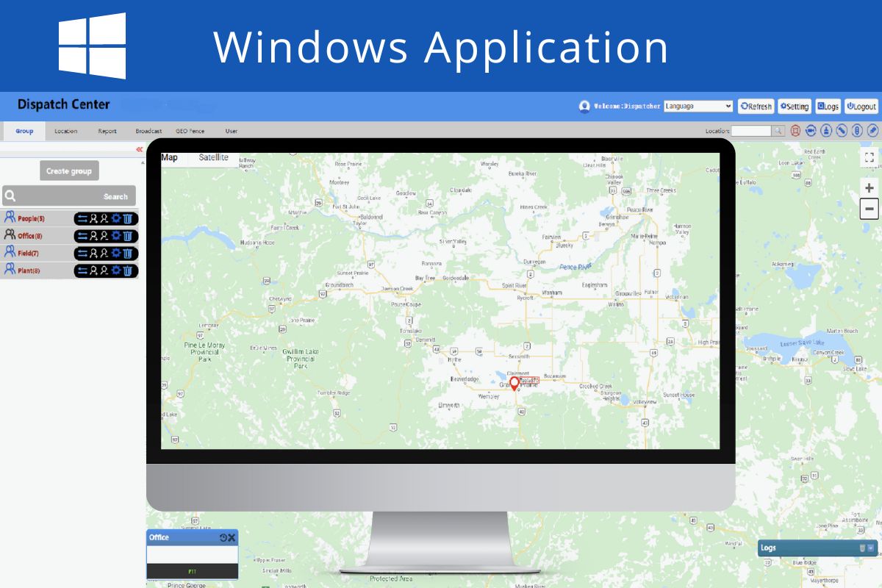Click the Create group button
Image resolution: width=882 pixels, height=588 pixels.
coord(69,171)
